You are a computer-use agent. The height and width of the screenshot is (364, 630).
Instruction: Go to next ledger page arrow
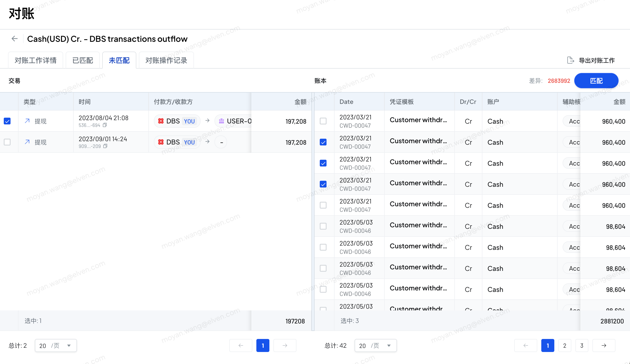(604, 345)
